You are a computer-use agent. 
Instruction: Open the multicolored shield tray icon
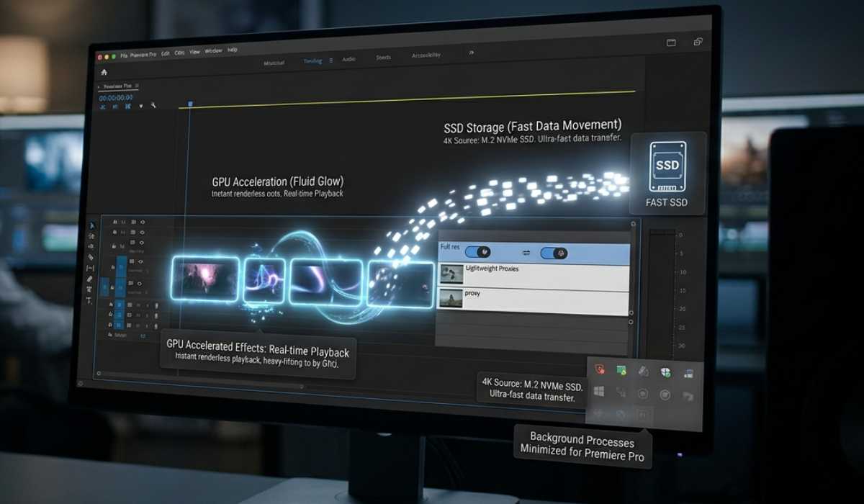click(666, 372)
